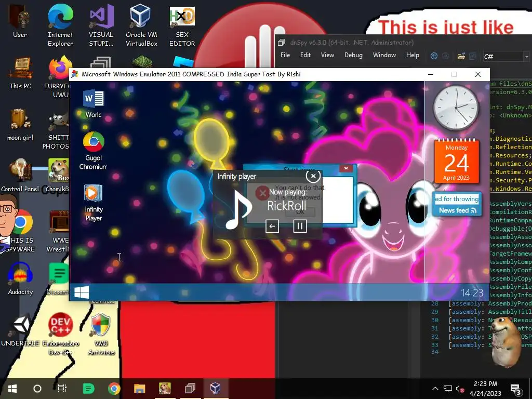Click dnSpy Open file toolbar icon
This screenshot has width=532, height=399.
tap(461, 56)
